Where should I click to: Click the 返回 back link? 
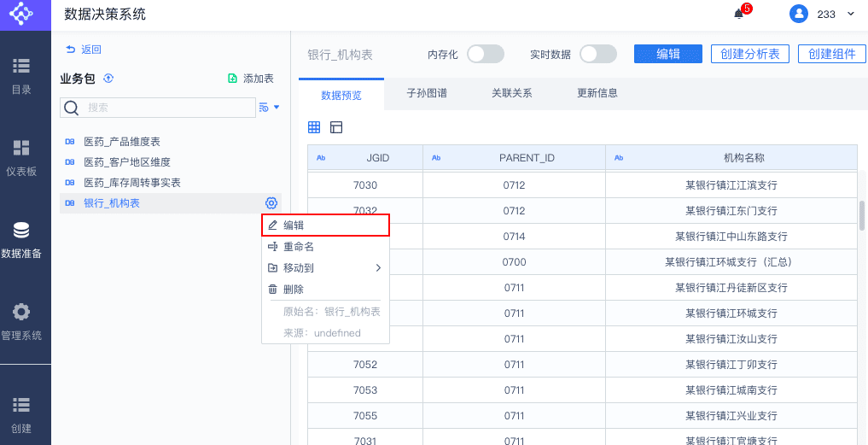[84, 50]
